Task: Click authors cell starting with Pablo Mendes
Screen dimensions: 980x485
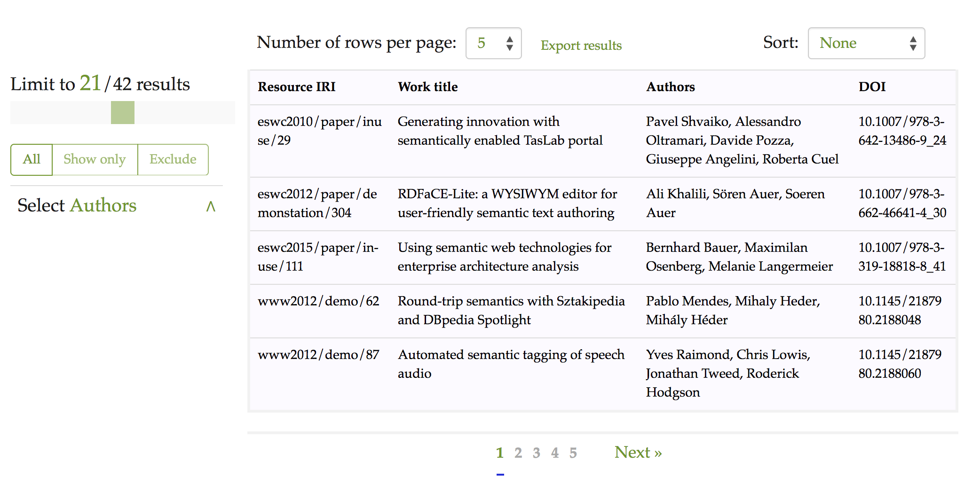Action: [x=733, y=311]
